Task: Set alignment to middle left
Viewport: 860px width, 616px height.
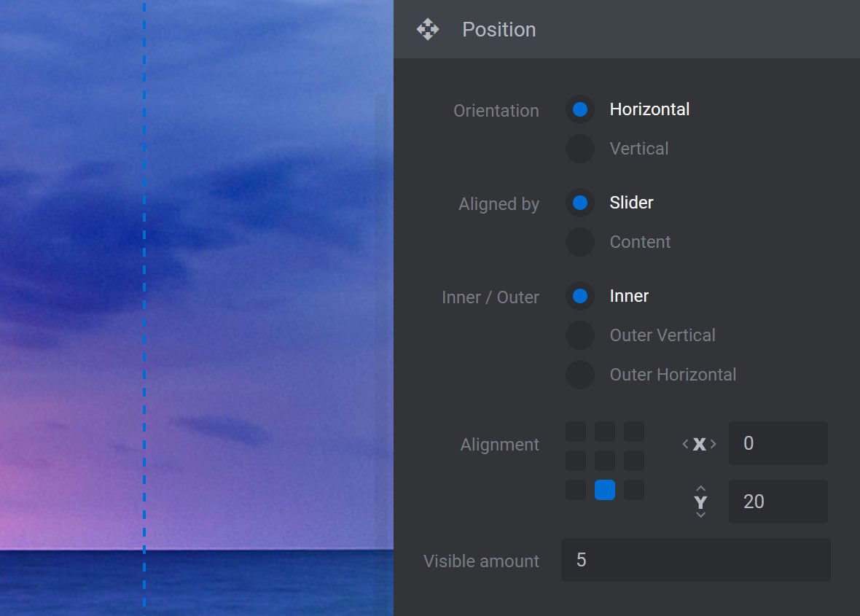Action: pos(575,461)
